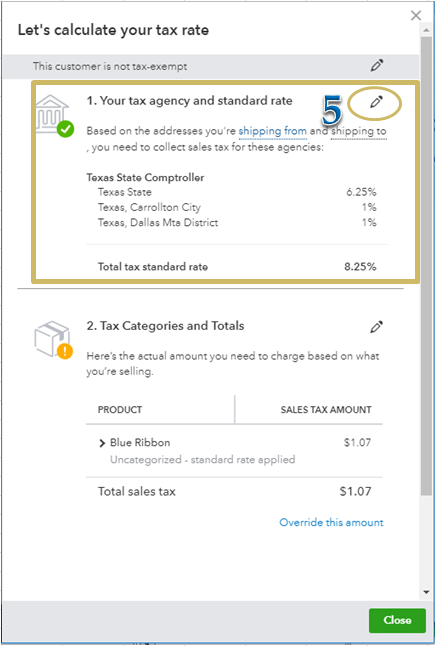Click the not tax-exempt banner text
435x646 pixels.
coord(110,66)
